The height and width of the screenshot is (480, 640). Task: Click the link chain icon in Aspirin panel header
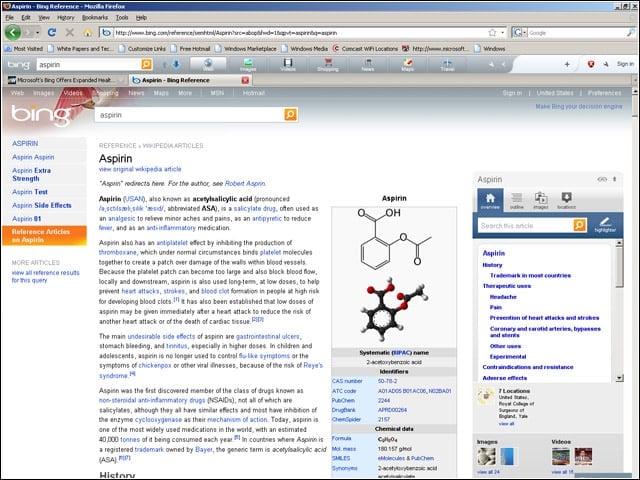pos(602,179)
